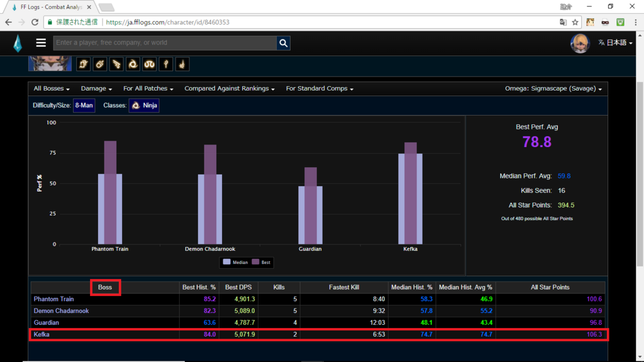Open the Damage metric dropdown
This screenshot has width=644, height=362.
(x=96, y=88)
